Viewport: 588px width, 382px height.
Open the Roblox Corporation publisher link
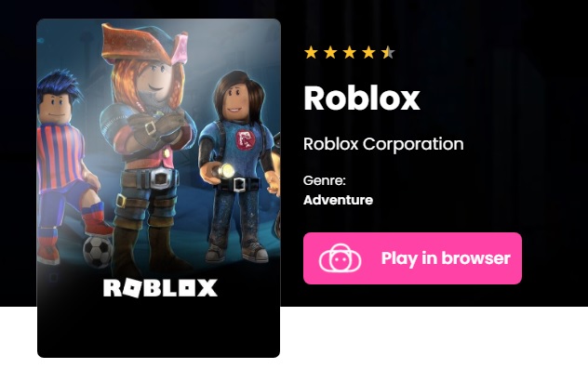click(x=383, y=144)
